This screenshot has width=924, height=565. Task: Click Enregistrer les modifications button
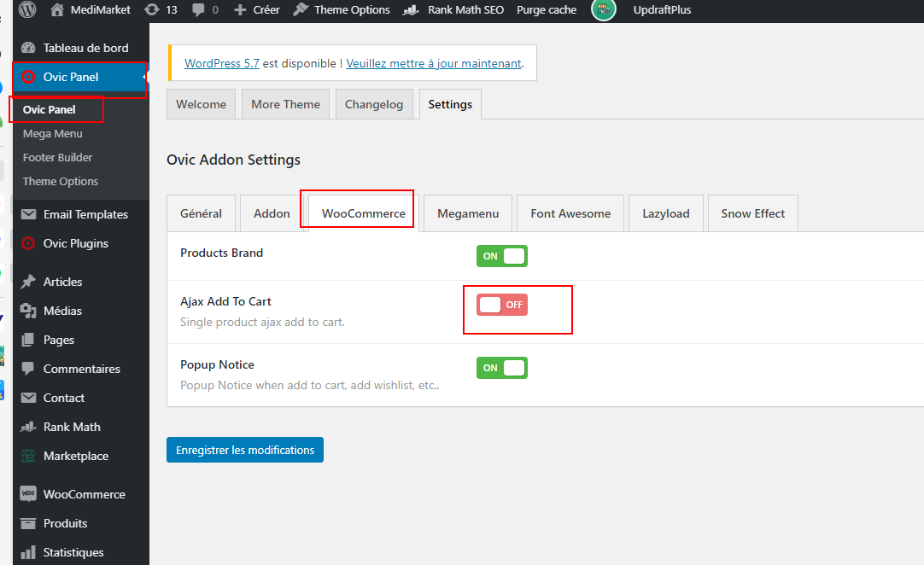(245, 450)
